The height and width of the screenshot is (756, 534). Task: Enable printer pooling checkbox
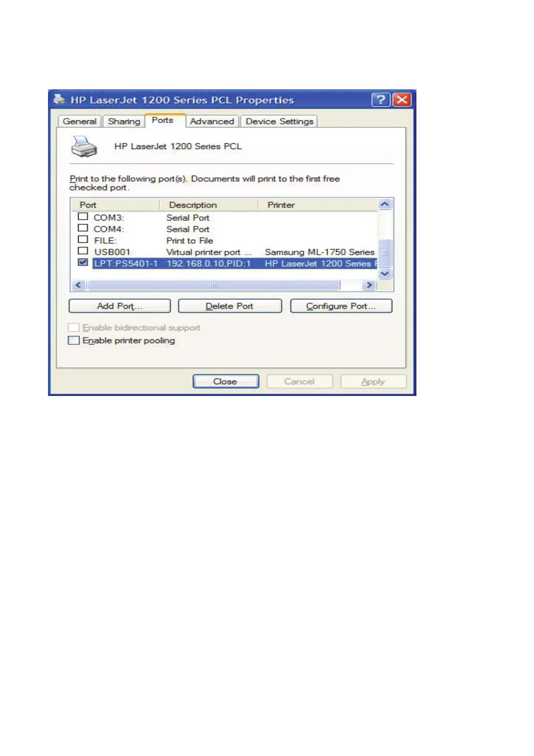coord(74,340)
